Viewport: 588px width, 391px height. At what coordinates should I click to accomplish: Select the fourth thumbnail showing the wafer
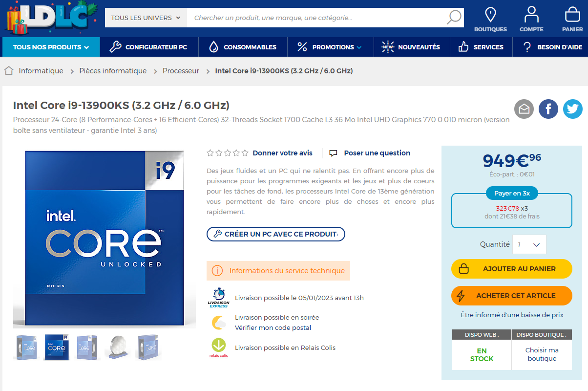pos(118,348)
